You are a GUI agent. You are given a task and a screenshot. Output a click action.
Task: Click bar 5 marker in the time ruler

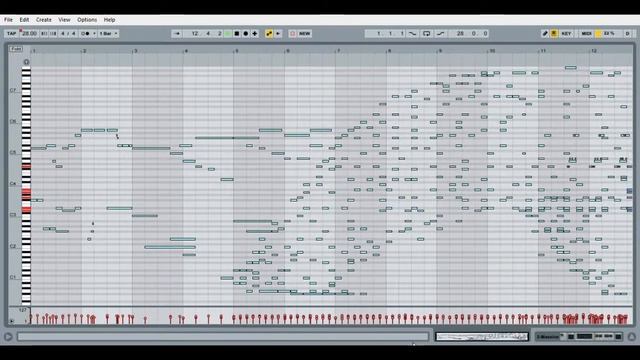coord(237,51)
